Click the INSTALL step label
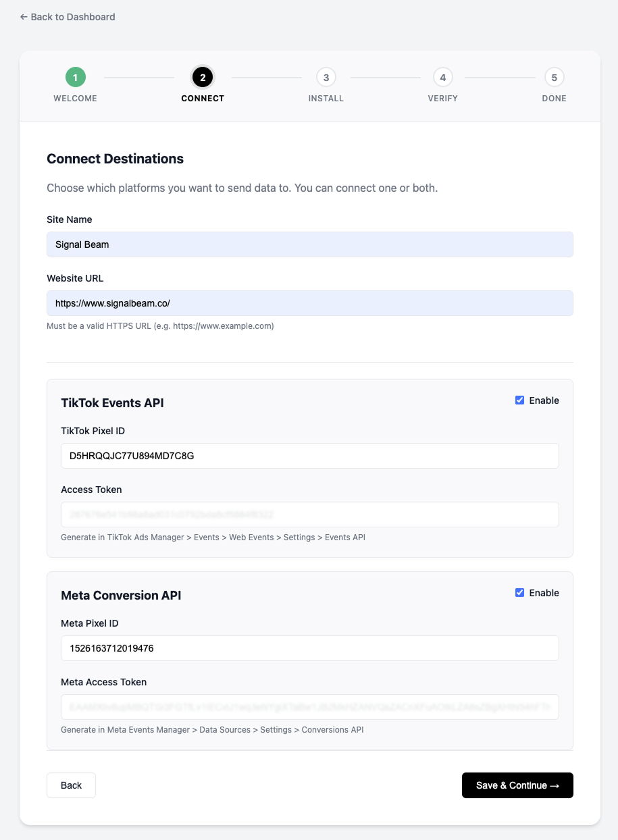This screenshot has width=618, height=840. coord(326,99)
